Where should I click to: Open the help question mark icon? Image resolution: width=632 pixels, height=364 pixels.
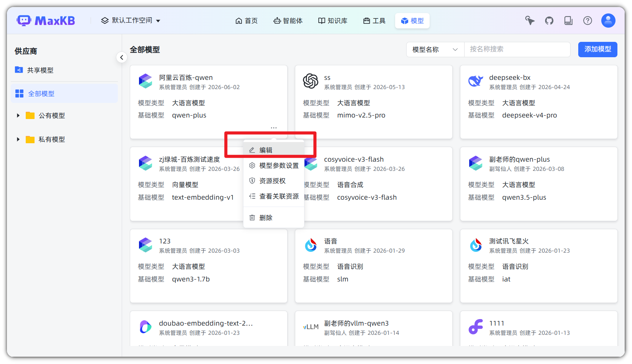coord(587,21)
